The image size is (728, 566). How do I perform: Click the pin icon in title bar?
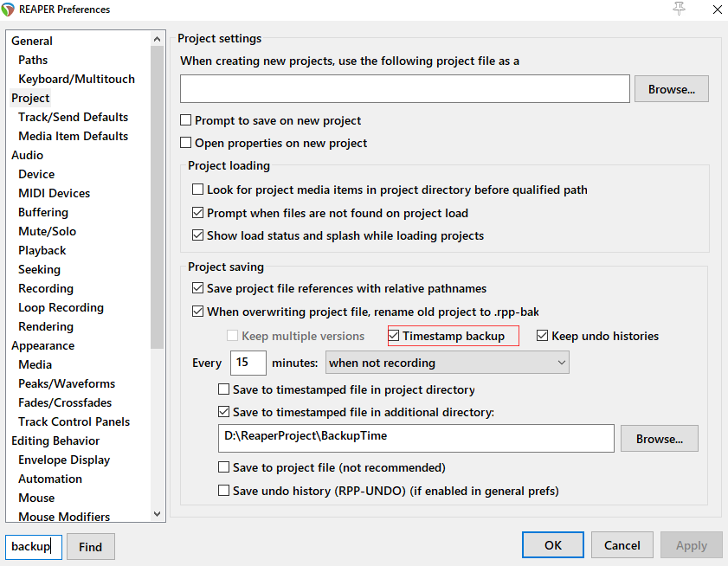coord(678,9)
